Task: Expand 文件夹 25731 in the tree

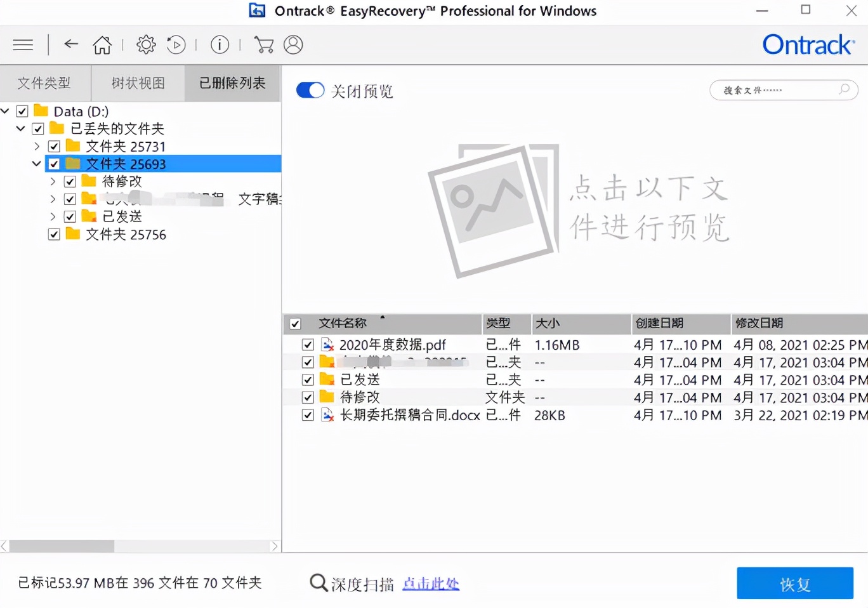Action: tap(36, 146)
